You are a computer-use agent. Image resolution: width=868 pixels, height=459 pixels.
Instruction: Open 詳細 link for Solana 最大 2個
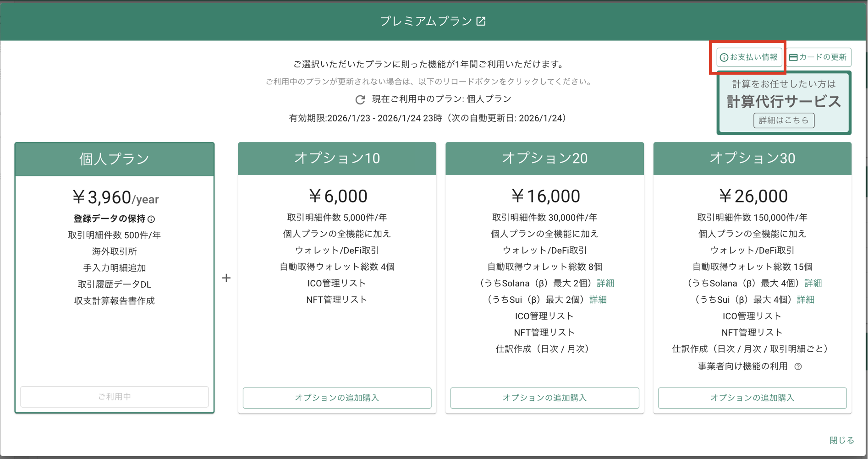(x=605, y=283)
